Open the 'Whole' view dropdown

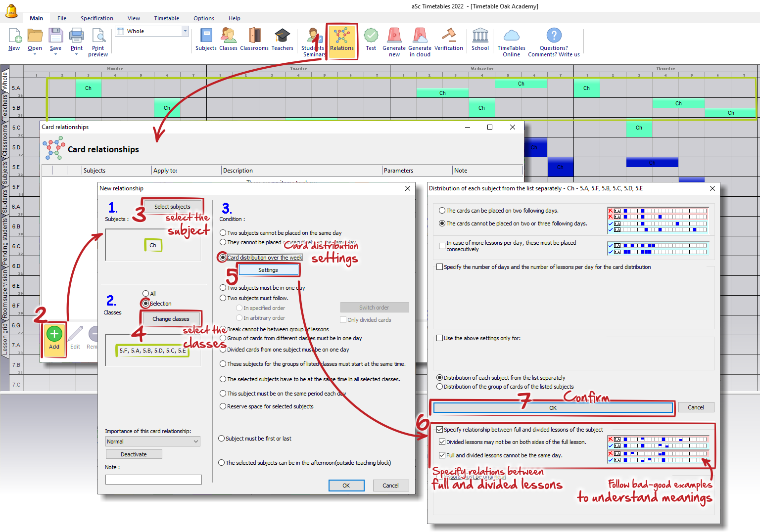coord(185,31)
